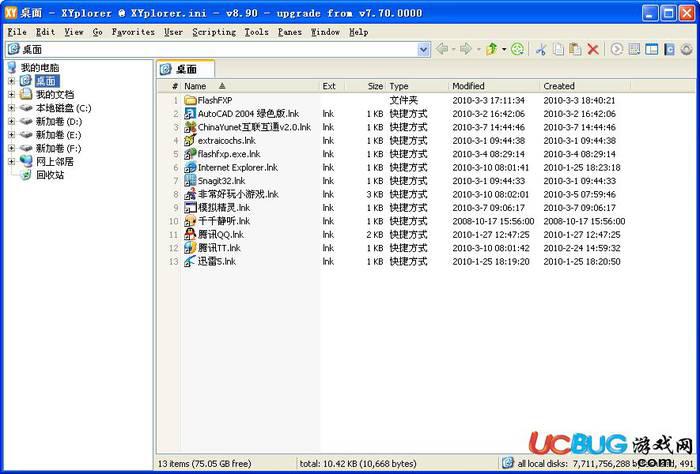Viewport: 700px width, 474px height.
Task: Click the round arrow run icon
Action: click(x=617, y=49)
